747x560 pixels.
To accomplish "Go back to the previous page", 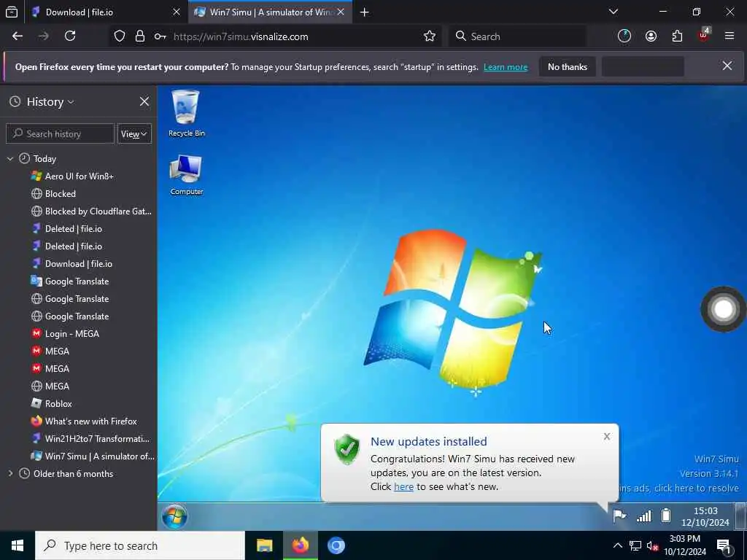I will point(18,36).
